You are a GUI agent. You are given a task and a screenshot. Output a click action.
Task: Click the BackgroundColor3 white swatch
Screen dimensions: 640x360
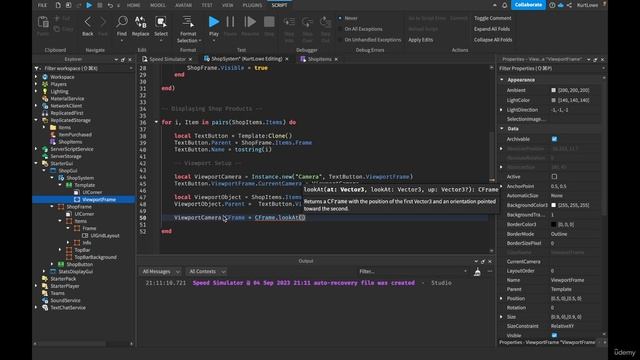(x=553, y=205)
